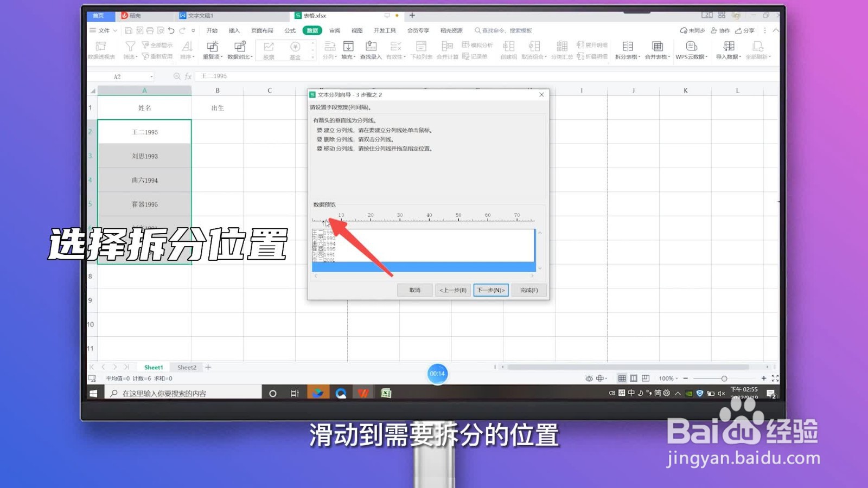The height and width of the screenshot is (488, 868).
Task: Select the Fund (基金) data type
Action: 295,50
